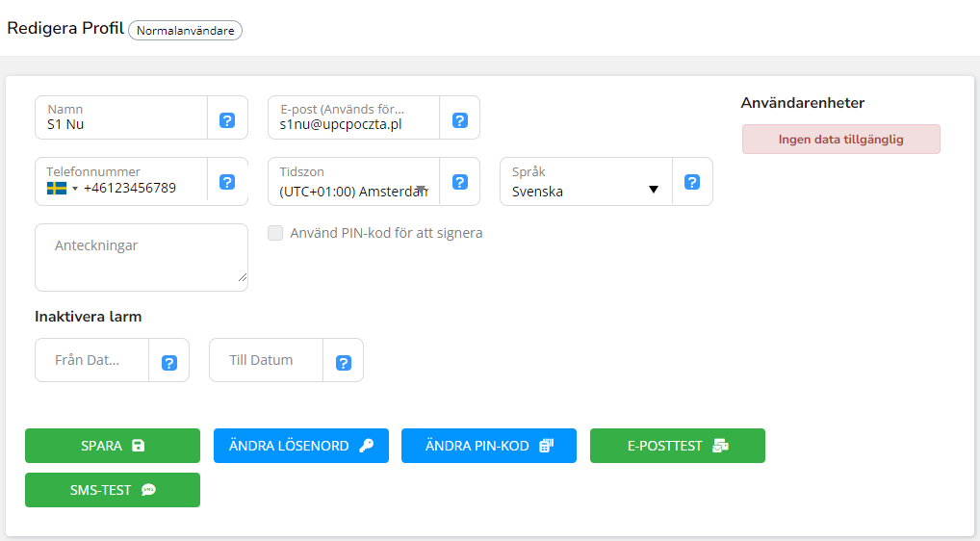Screen dimensions: 980x541
Task: Click the help icon beside the E-post field
Action: coord(459,120)
